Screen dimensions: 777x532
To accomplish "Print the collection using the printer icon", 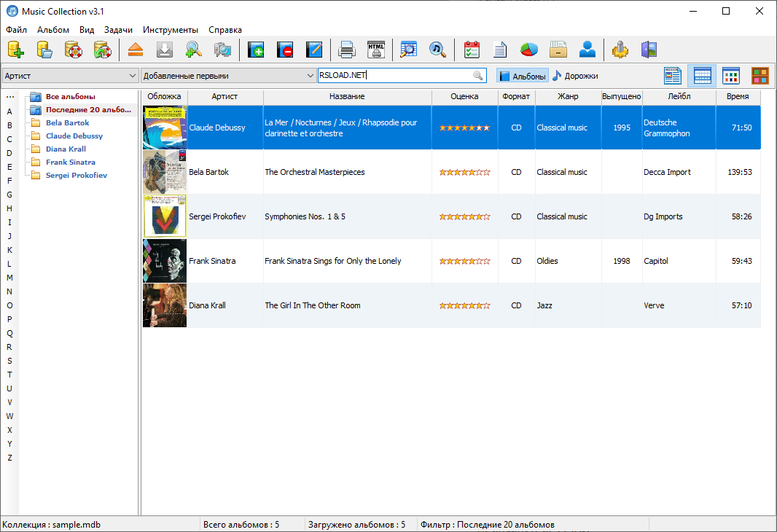I will pyautogui.click(x=347, y=50).
